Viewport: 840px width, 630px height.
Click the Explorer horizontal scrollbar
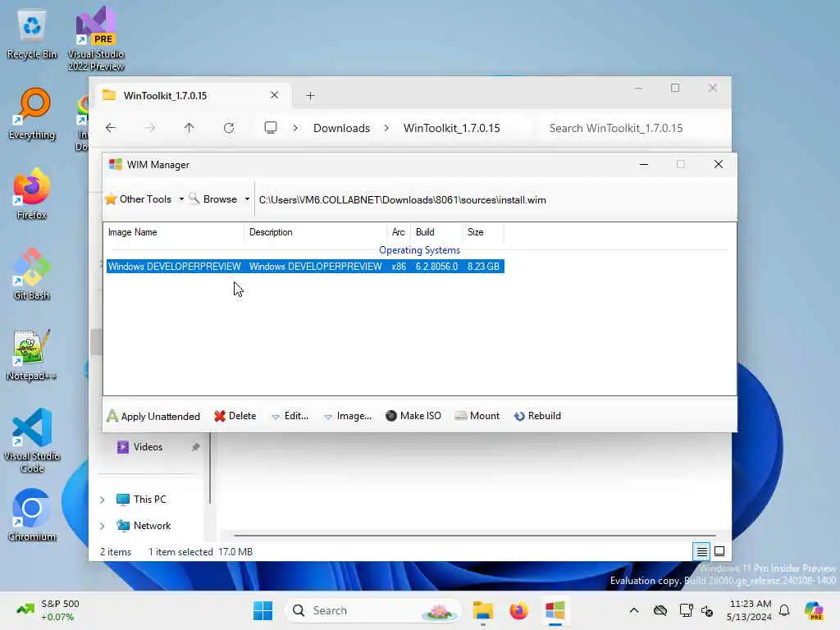pyautogui.click(x=475, y=535)
